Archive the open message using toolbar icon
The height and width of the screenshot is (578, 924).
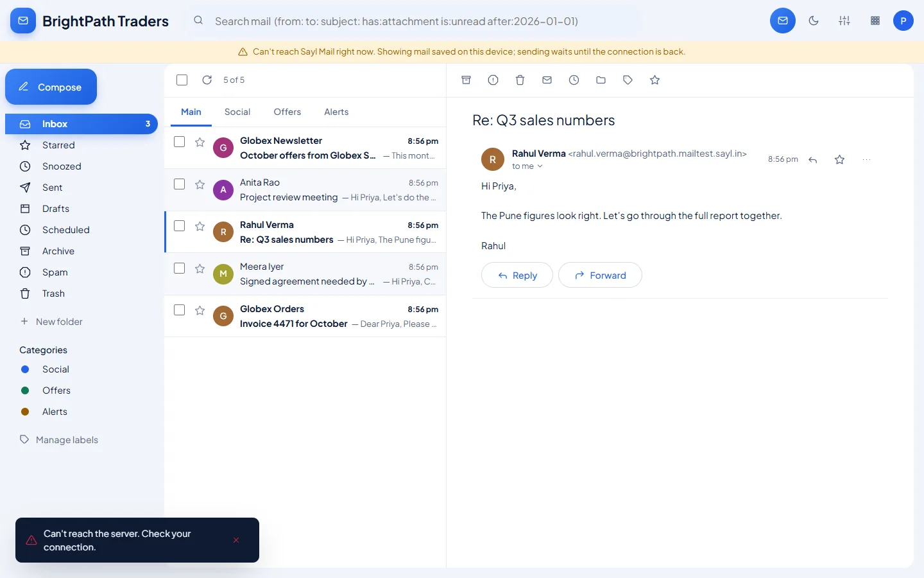466,80
